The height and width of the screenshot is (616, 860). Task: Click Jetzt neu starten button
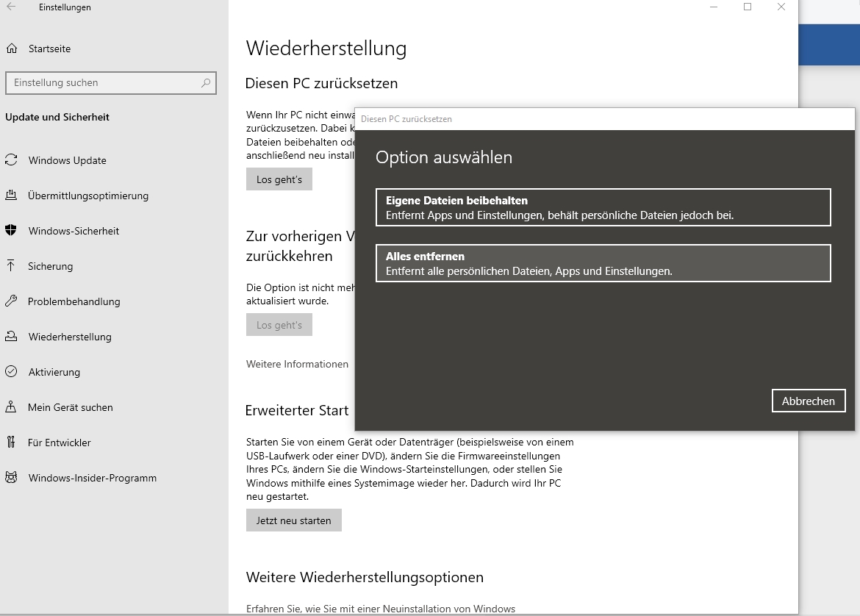(294, 520)
